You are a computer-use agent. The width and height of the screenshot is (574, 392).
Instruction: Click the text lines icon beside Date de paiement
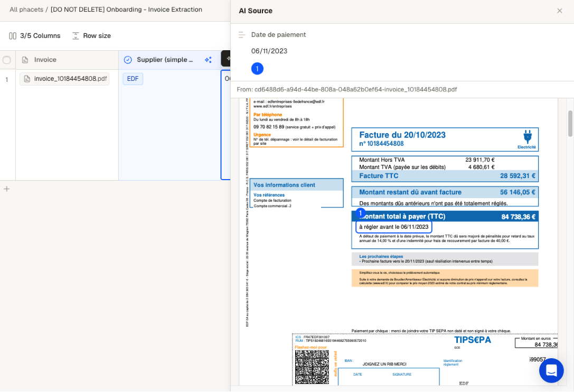[x=241, y=35]
